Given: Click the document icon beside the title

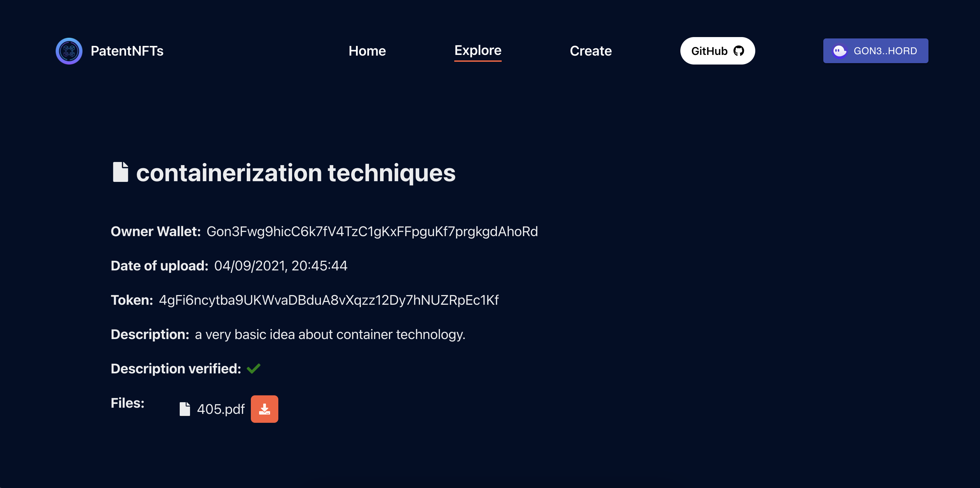Looking at the screenshot, I should click(x=121, y=172).
